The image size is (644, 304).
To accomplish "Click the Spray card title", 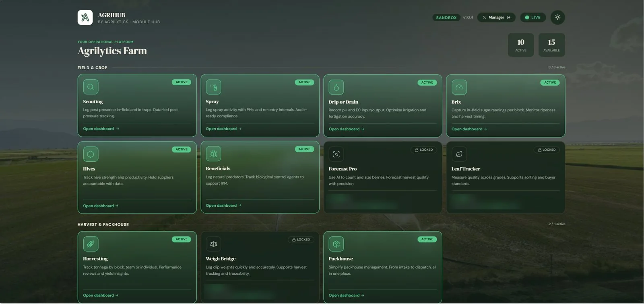I will point(212,102).
